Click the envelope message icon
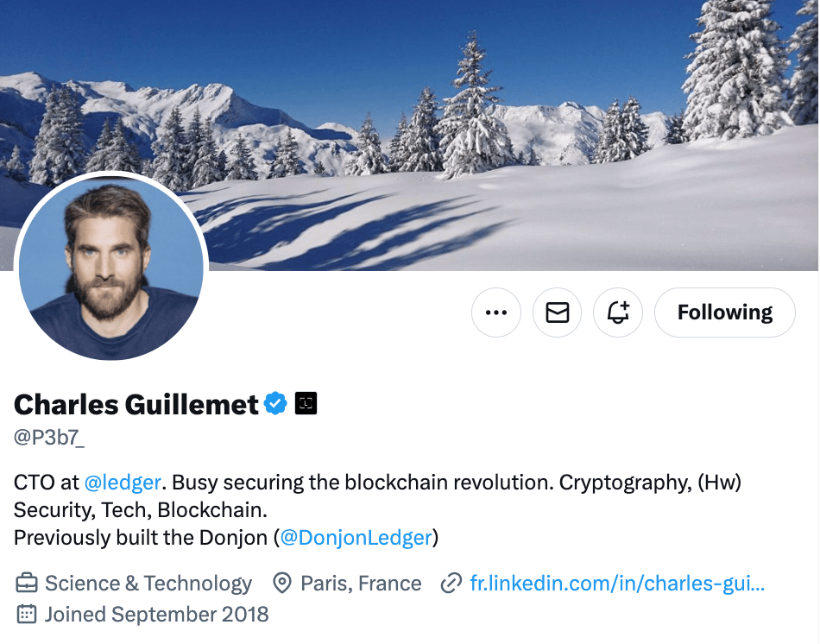 click(558, 313)
